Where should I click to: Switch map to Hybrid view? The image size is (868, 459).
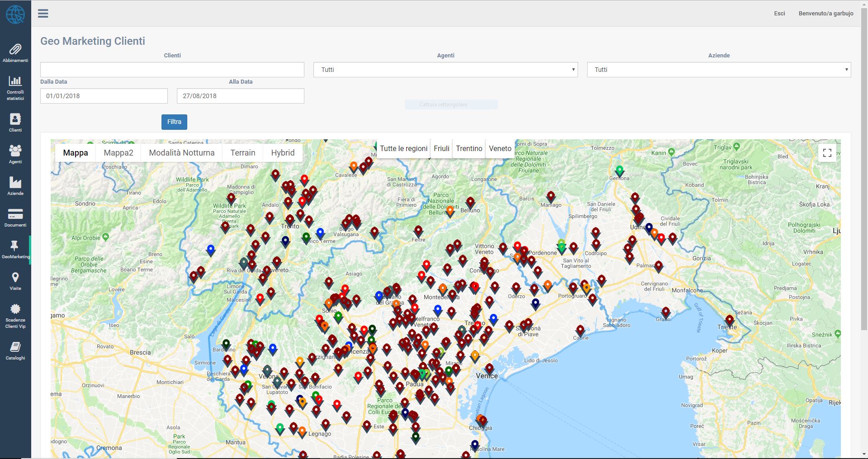coord(283,153)
